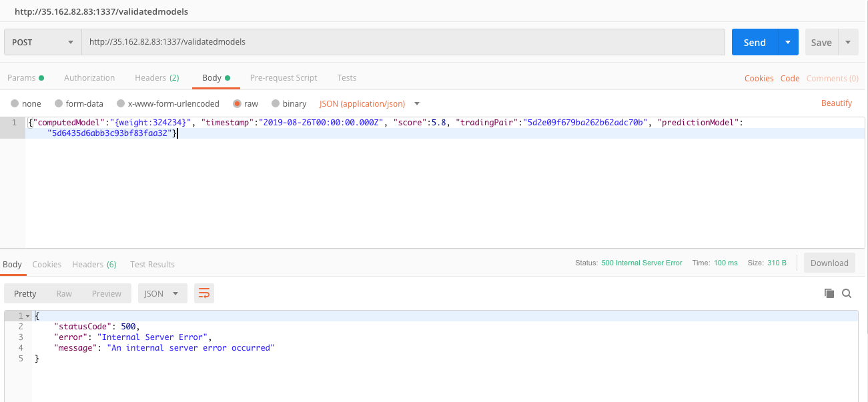Open the Send button dropdown arrow
This screenshot has height=402, width=868.
point(788,42)
